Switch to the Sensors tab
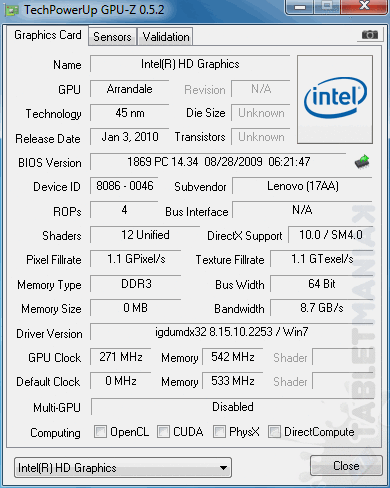The width and height of the screenshot is (390, 488). 112,37
